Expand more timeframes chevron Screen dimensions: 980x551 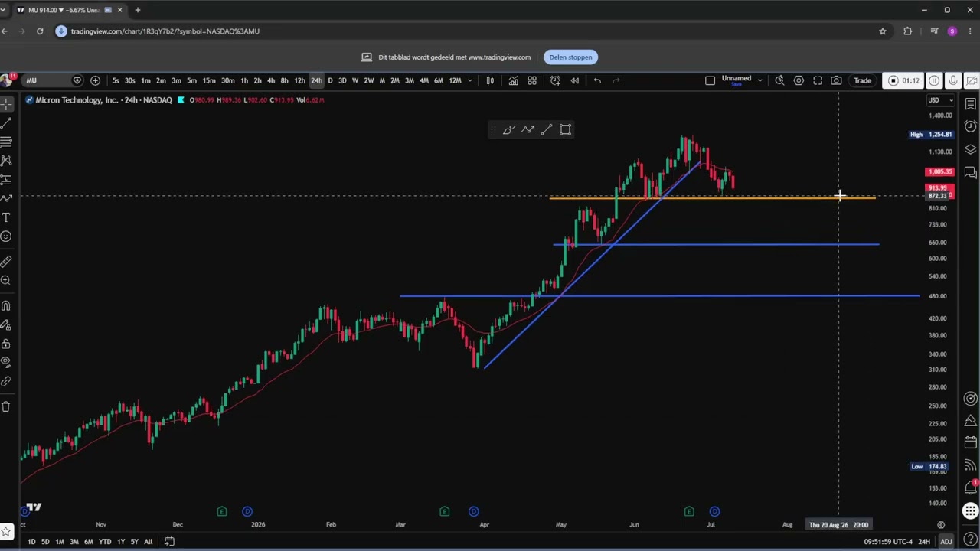click(470, 80)
